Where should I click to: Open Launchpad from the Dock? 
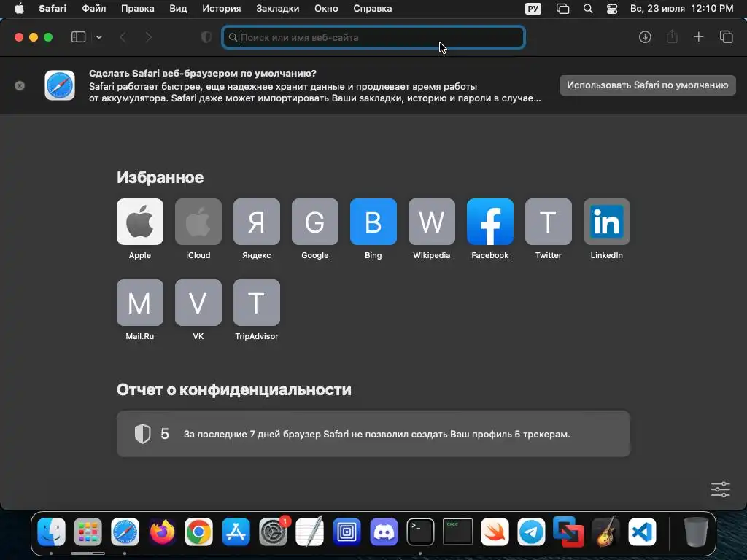88,532
